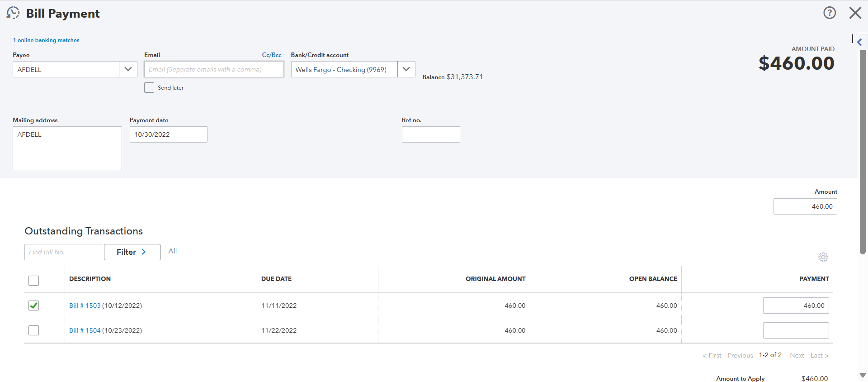Check the Bill # 1504 checkbox
This screenshot has width=868, height=382.
[33, 330]
